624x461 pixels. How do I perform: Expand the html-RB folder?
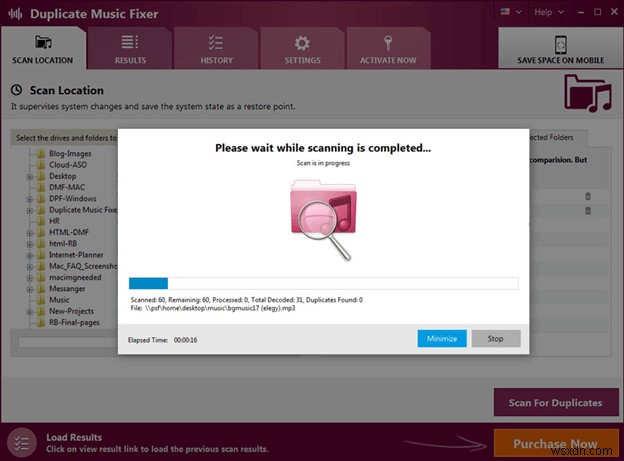pos(30,244)
